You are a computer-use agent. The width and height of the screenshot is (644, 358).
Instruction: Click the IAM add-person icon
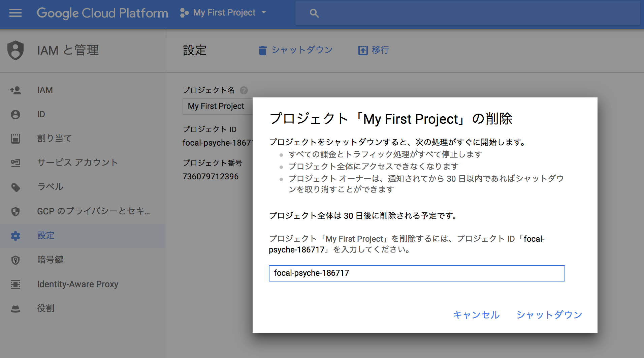pos(15,90)
